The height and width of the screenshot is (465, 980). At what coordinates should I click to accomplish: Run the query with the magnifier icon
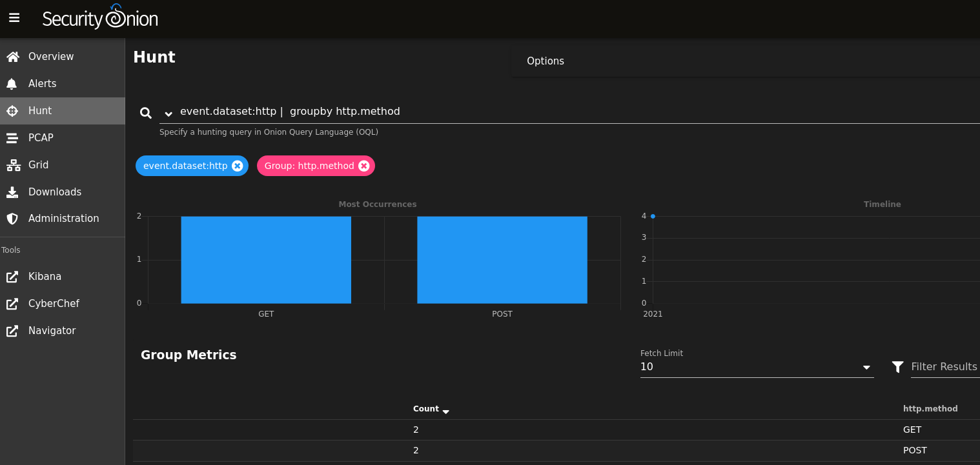[x=146, y=113]
